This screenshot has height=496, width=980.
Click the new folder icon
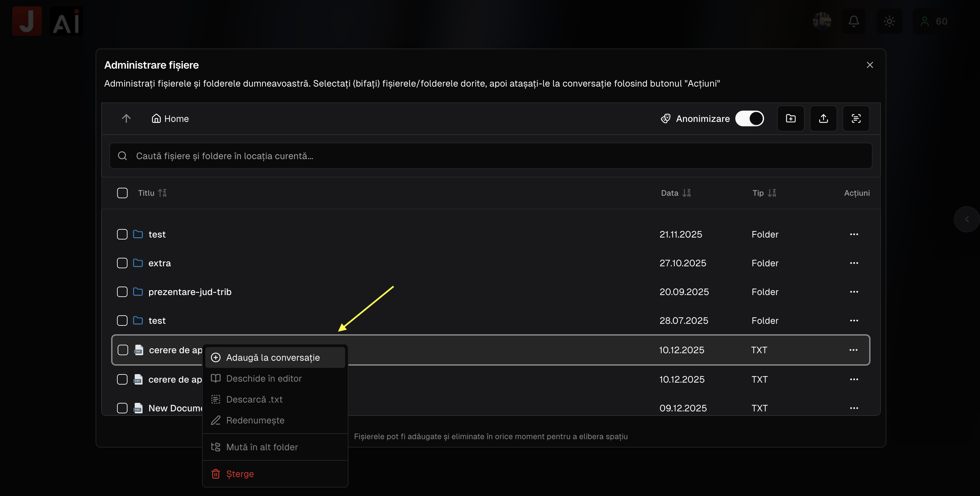[790, 119]
